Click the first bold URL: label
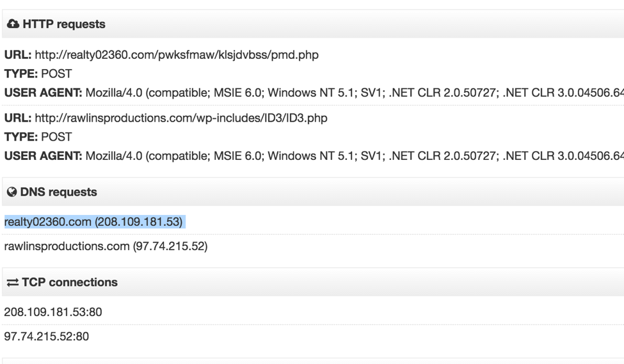Image resolution: width=624 pixels, height=364 pixels. pos(18,54)
